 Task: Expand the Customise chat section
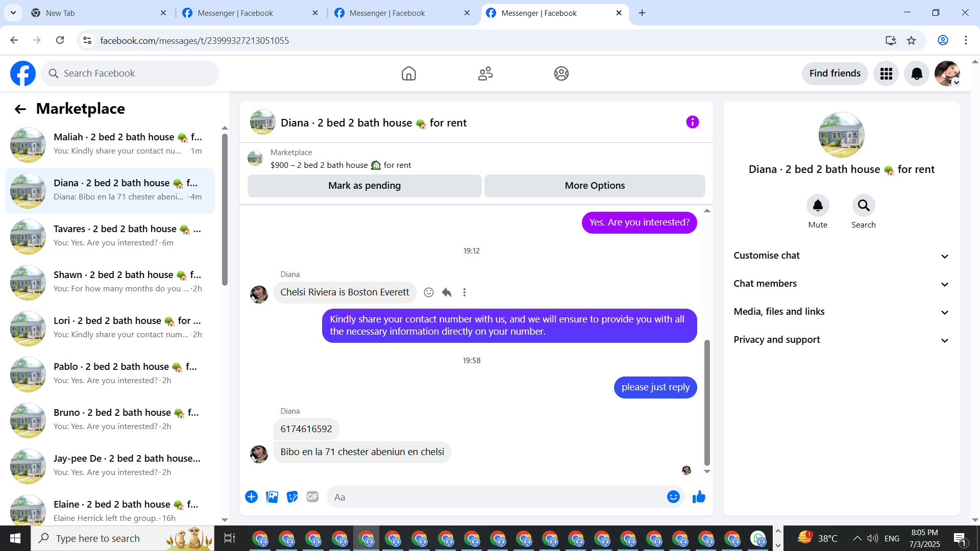[841, 256]
